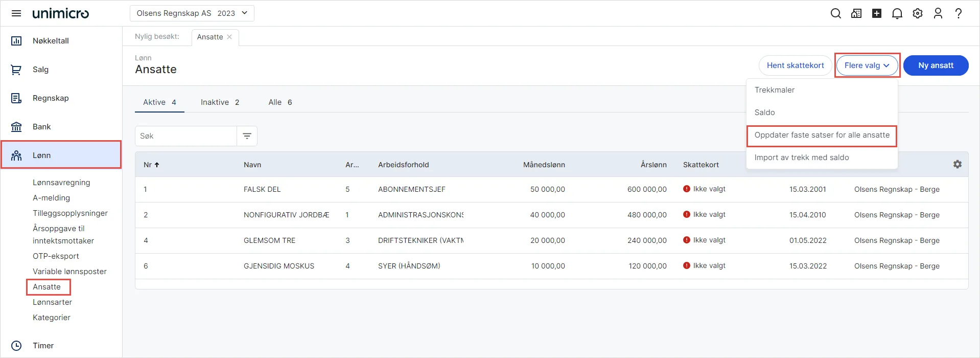
Task: Sort by Årslønn column header
Action: click(x=654, y=165)
